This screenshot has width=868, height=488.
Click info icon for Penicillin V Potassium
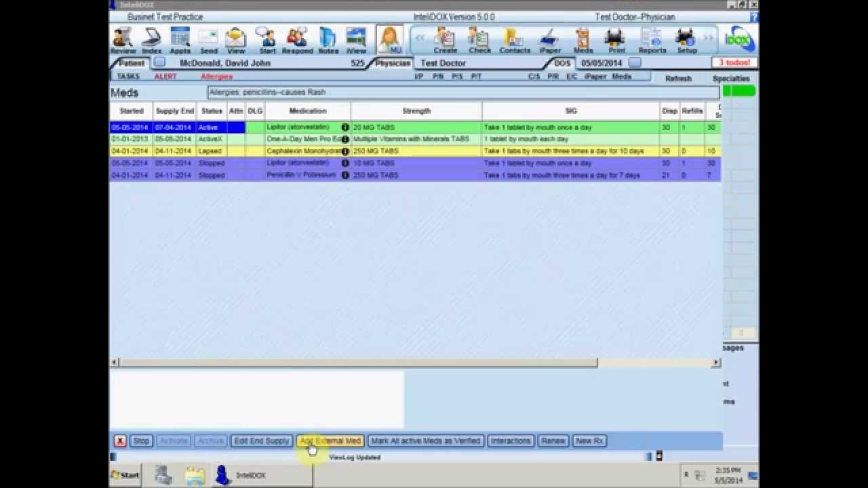click(345, 175)
